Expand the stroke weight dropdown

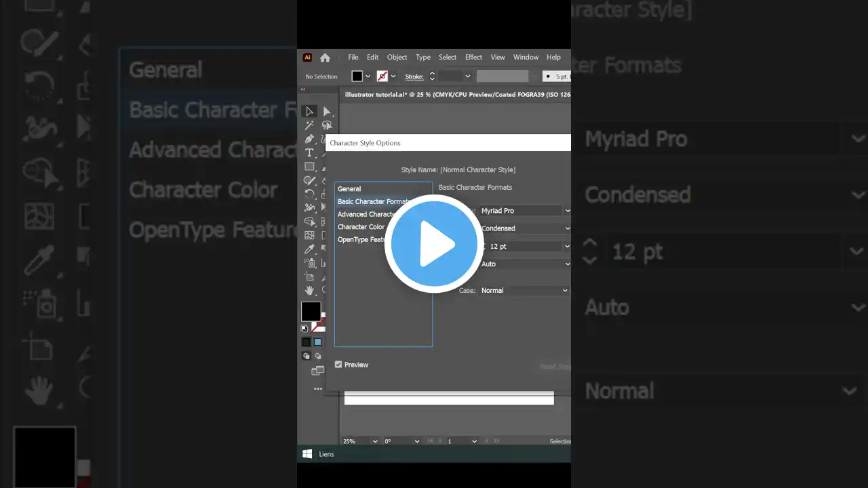(x=468, y=77)
